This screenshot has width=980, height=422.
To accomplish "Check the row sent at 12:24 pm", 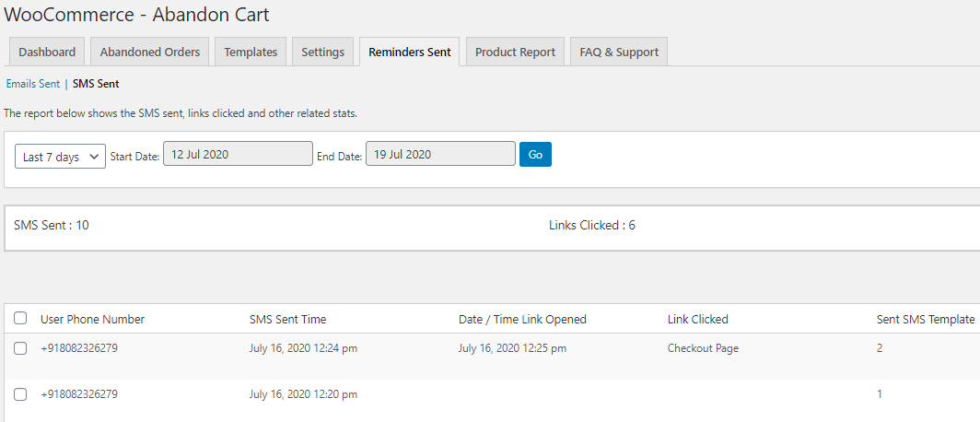I will [20, 348].
